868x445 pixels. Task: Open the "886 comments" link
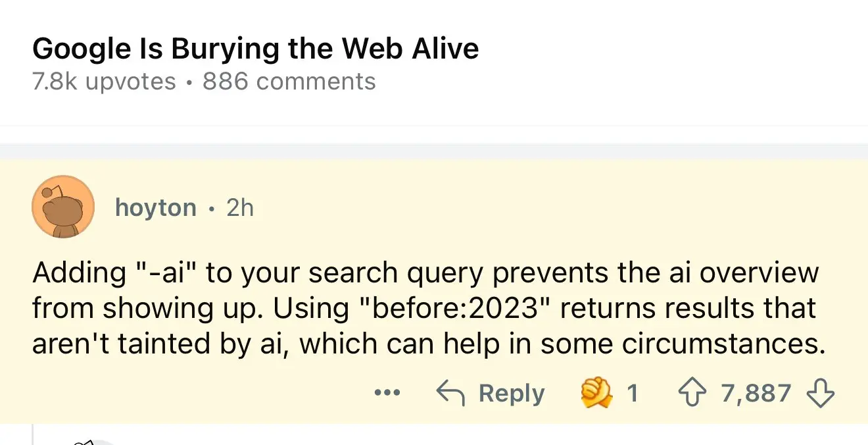pyautogui.click(x=289, y=82)
